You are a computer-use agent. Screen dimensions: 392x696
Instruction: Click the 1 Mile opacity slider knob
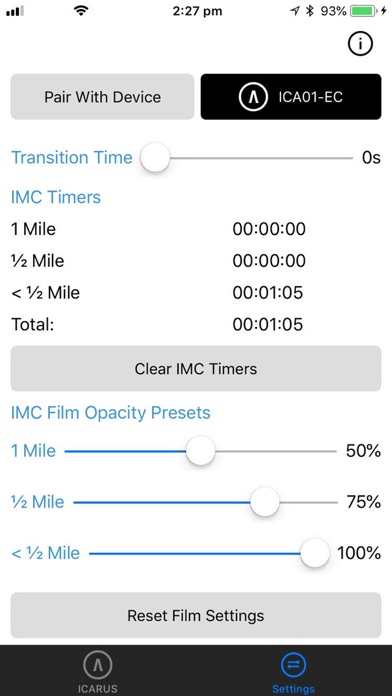pyautogui.click(x=201, y=451)
